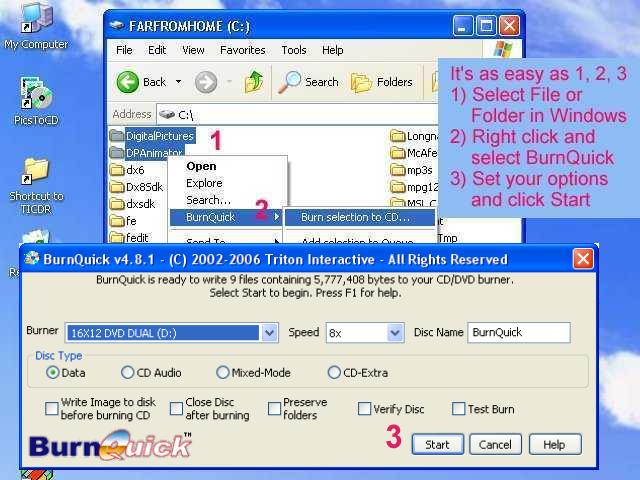The image size is (640, 480).
Task: Enable Write Image to disk before burning
Action: point(52,408)
